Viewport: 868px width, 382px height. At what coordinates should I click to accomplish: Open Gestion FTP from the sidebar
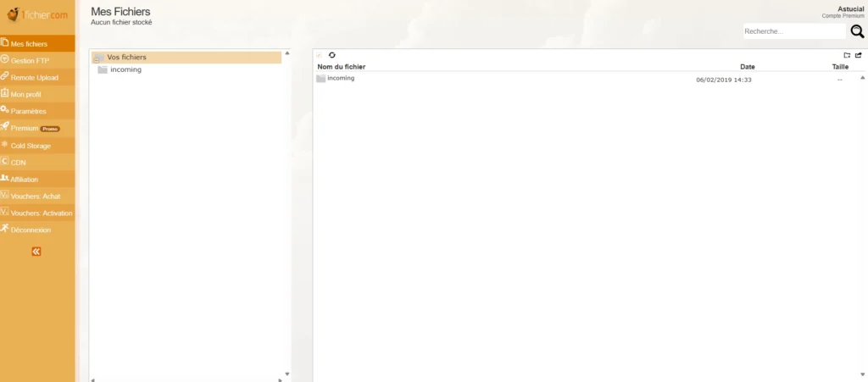point(37,60)
